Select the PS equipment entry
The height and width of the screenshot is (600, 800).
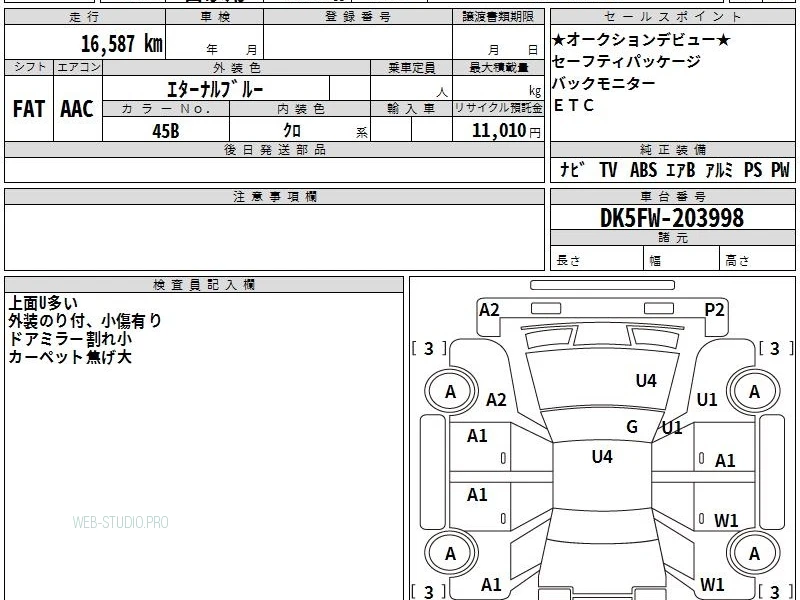(753, 169)
